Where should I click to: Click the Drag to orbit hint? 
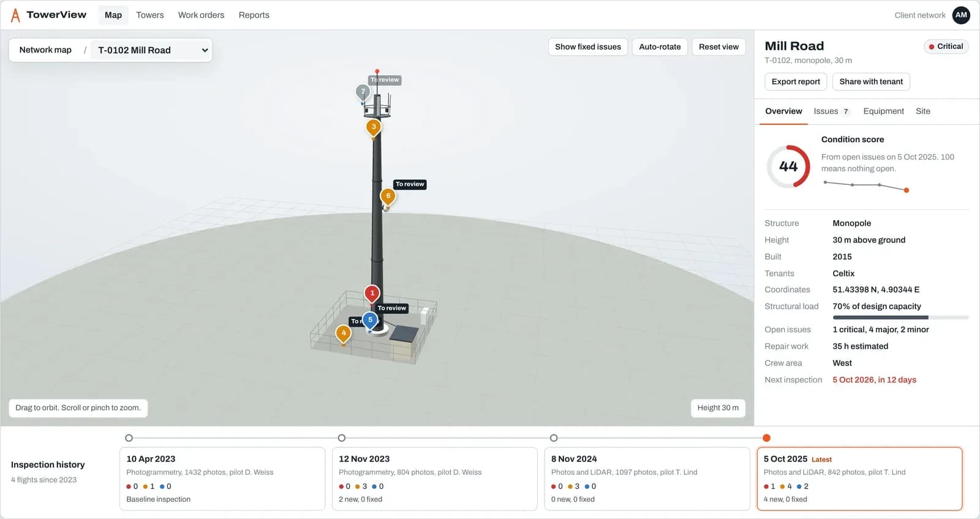(x=78, y=408)
